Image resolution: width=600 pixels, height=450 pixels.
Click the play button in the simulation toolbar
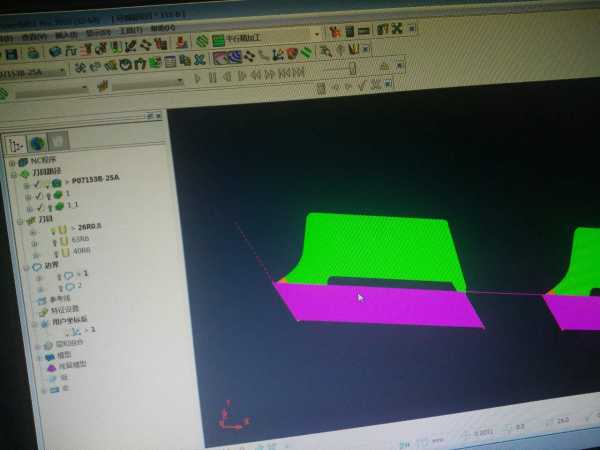pos(197,79)
